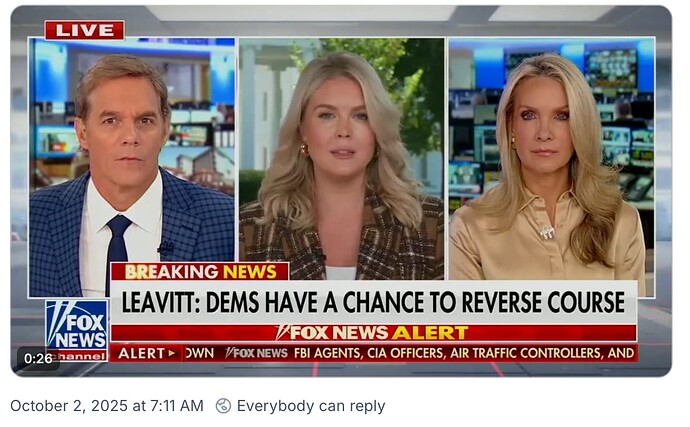This screenshot has height=427, width=690.
Task: Open the "Everybody can reply" setting
Action: [x=311, y=405]
